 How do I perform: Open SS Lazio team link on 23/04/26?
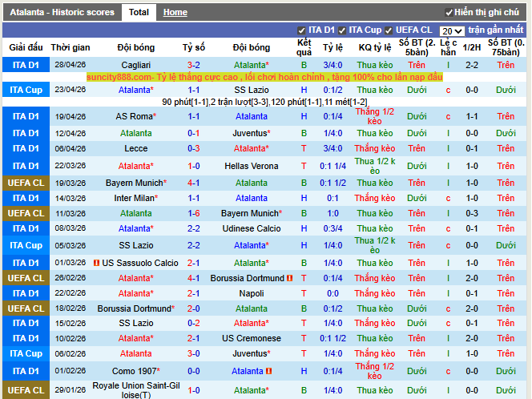point(252,90)
